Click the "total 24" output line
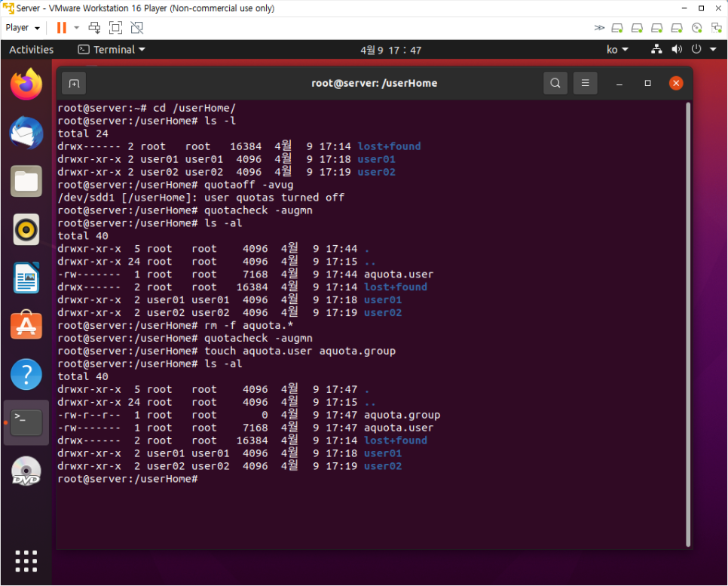Image resolution: width=728 pixels, height=586 pixels. (x=83, y=133)
